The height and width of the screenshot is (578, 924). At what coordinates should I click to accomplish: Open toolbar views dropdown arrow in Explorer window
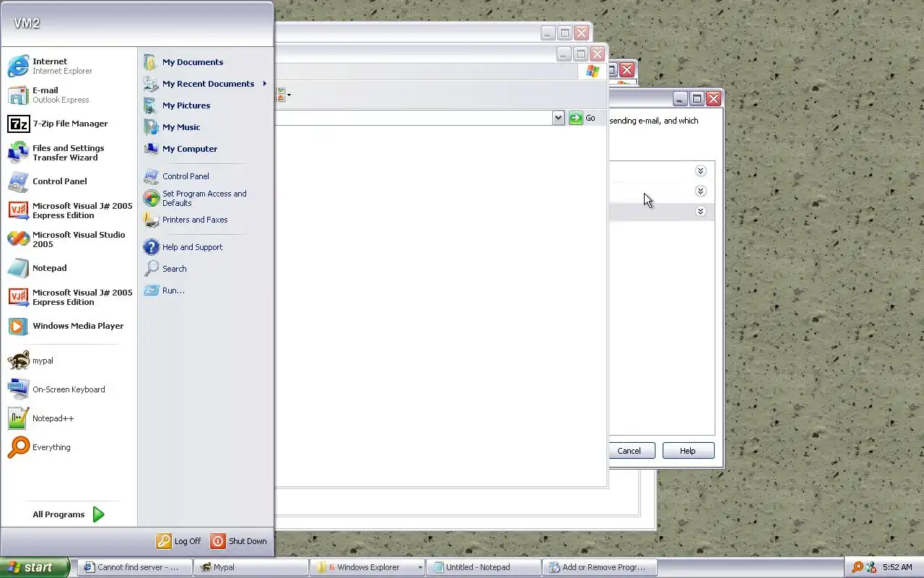(289, 95)
